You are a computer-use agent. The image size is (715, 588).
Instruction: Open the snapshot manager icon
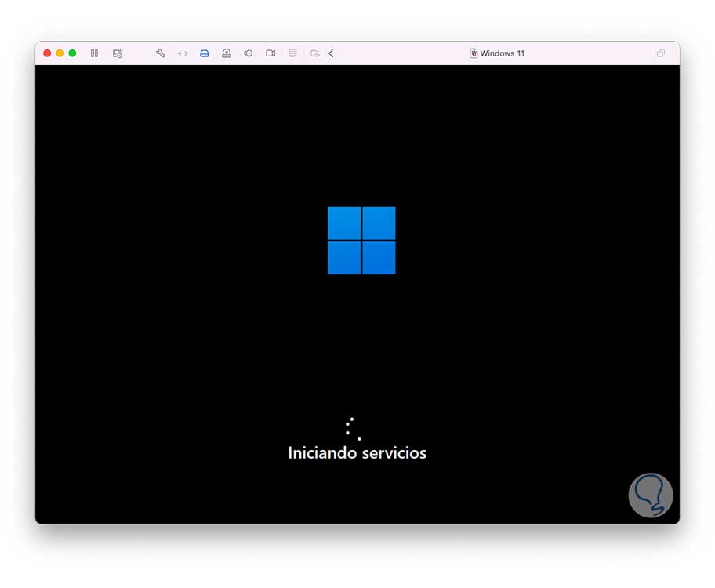(x=117, y=53)
